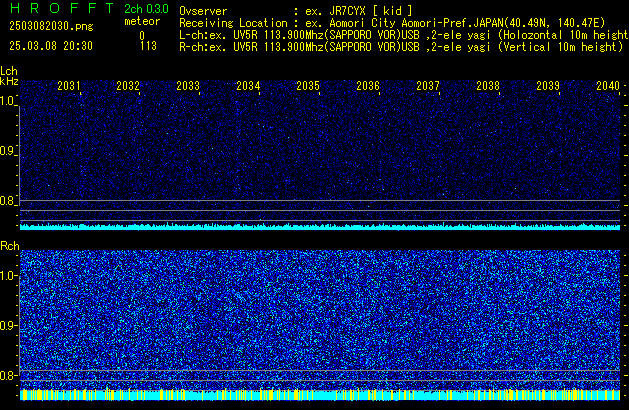
Task: Click the 'meteor' label
Action: (142, 21)
